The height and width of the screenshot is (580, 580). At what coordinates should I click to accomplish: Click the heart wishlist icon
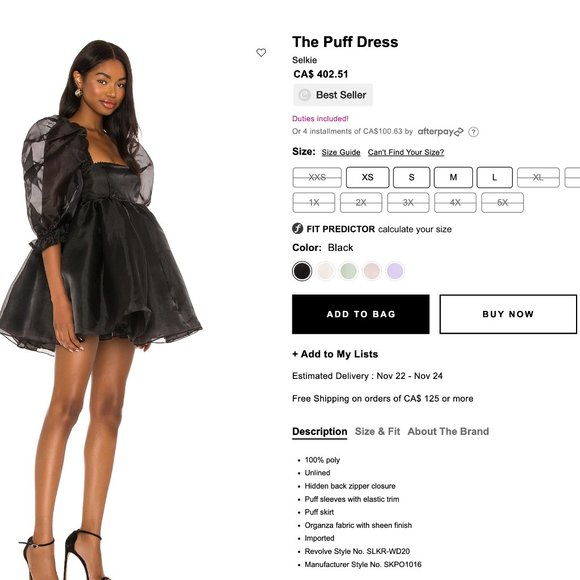(261, 53)
